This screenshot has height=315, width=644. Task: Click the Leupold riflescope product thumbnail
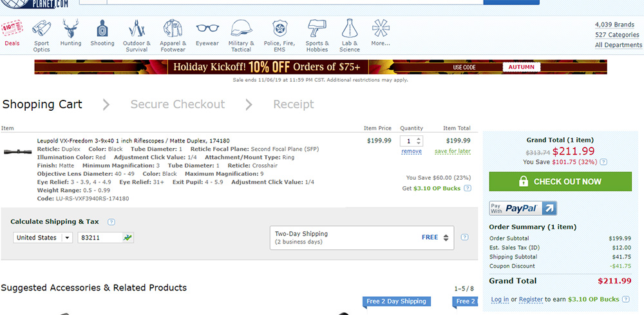(17, 152)
